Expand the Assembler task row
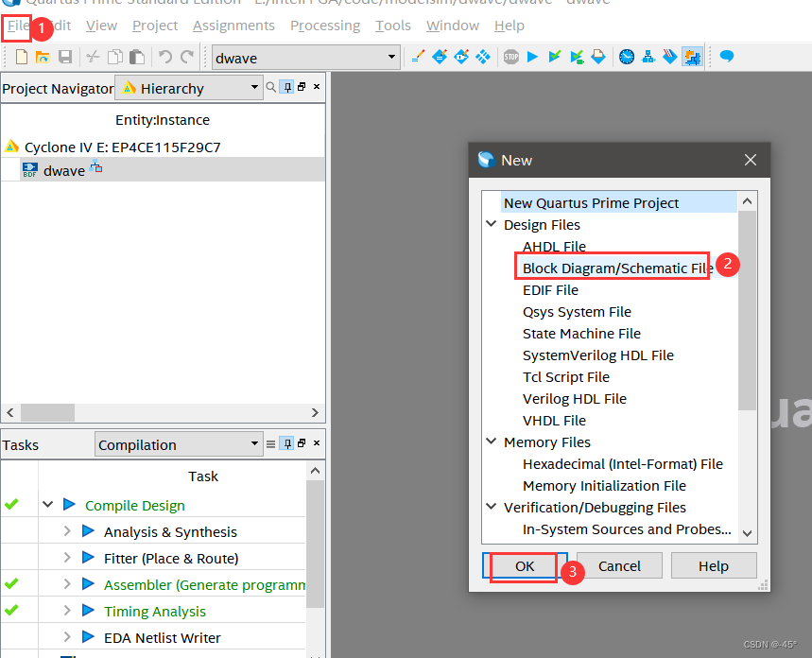Screen dimensions: 812x658 pos(67,583)
